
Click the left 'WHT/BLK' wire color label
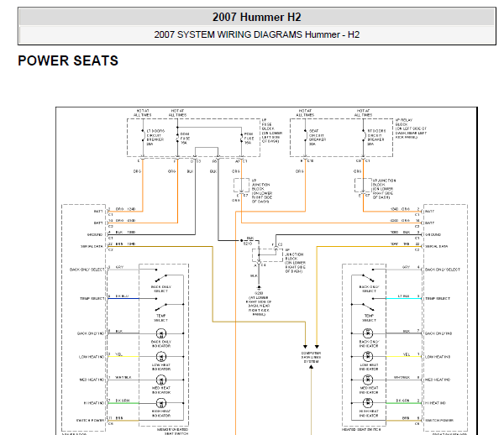point(123,377)
